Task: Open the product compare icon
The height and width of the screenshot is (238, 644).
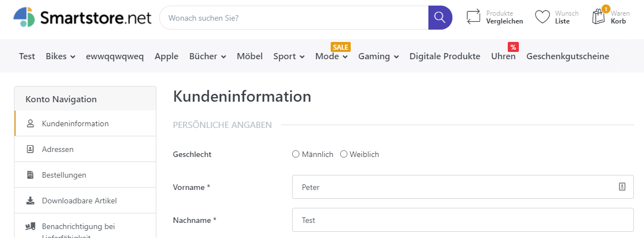Action: point(473,17)
